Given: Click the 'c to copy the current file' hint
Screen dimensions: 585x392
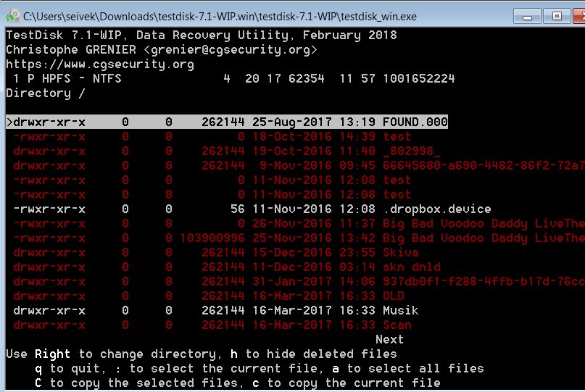Looking at the screenshot, I should [346, 383].
